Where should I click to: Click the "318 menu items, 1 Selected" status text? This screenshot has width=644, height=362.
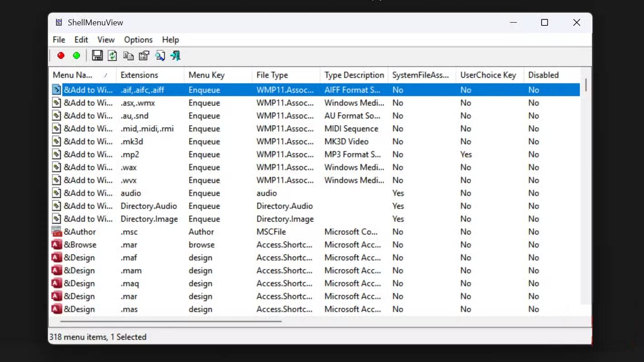[98, 337]
